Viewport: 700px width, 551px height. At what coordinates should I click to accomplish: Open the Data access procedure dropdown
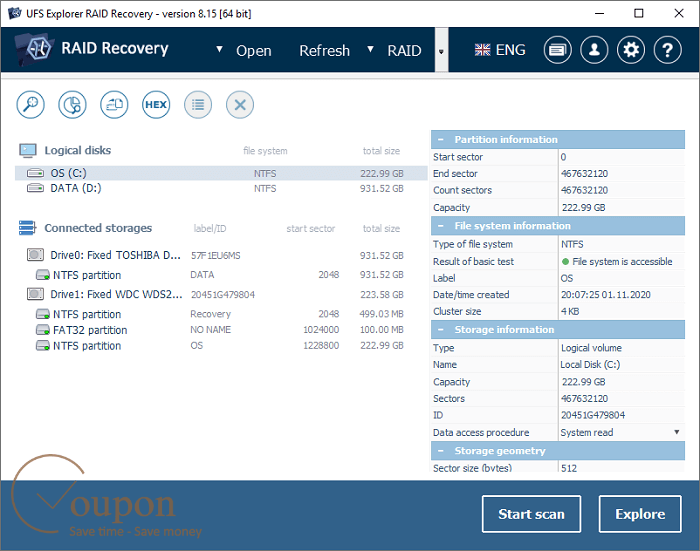[x=676, y=432]
